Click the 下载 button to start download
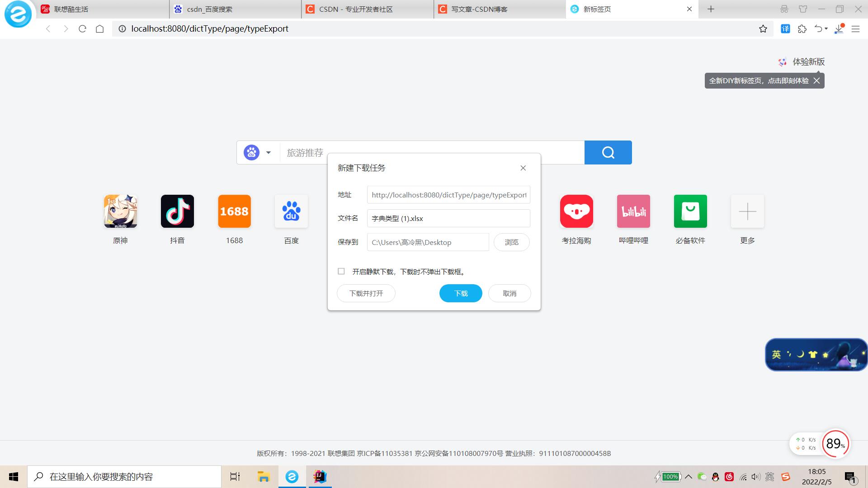The height and width of the screenshot is (488, 868). [x=460, y=293]
